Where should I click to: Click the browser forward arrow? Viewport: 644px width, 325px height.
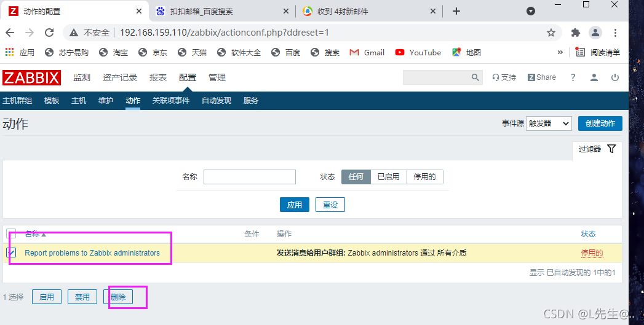point(29,33)
